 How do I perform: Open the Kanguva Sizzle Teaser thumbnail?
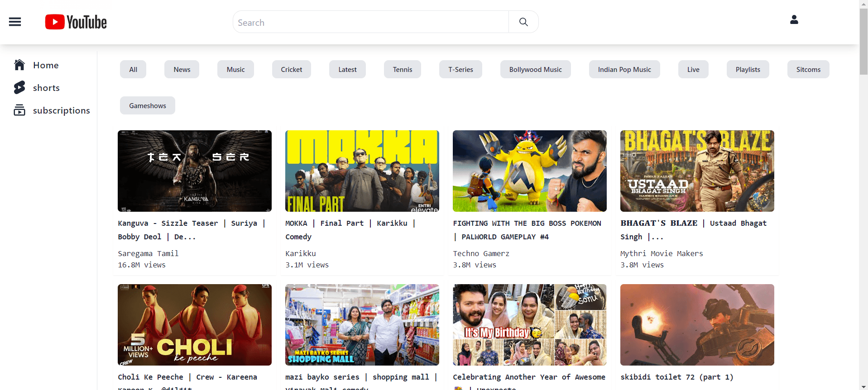click(x=195, y=171)
